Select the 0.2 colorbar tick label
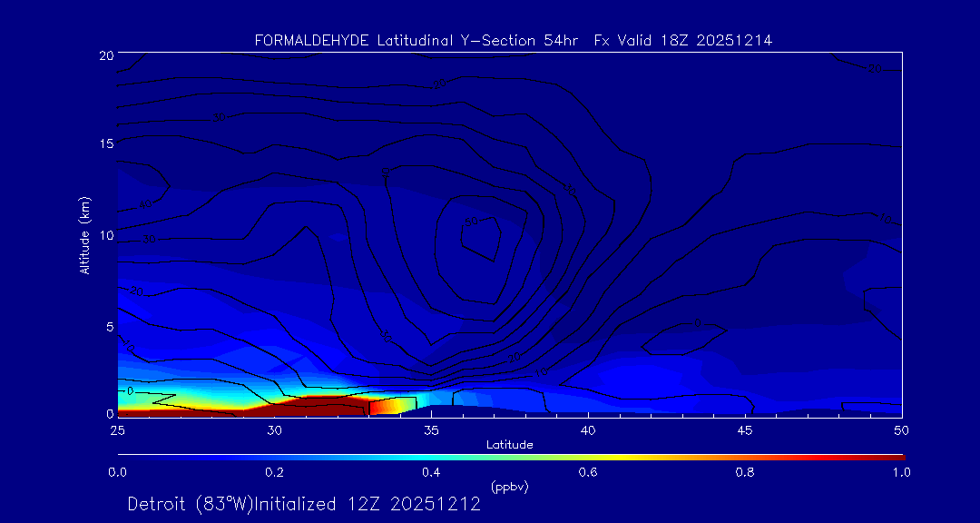980x523 pixels. click(x=274, y=472)
